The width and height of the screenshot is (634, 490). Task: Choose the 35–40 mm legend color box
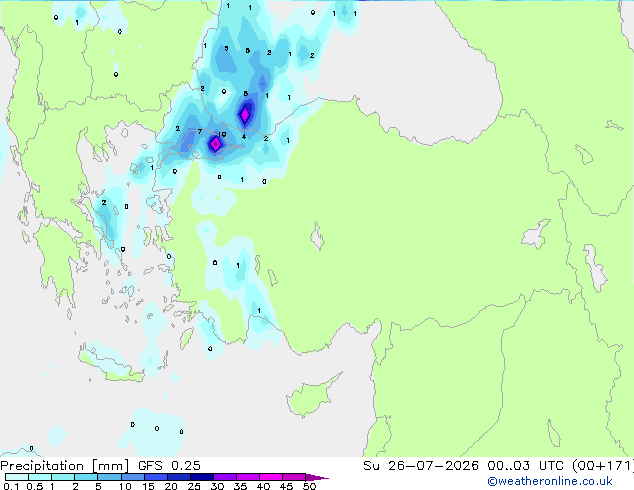[247, 477]
